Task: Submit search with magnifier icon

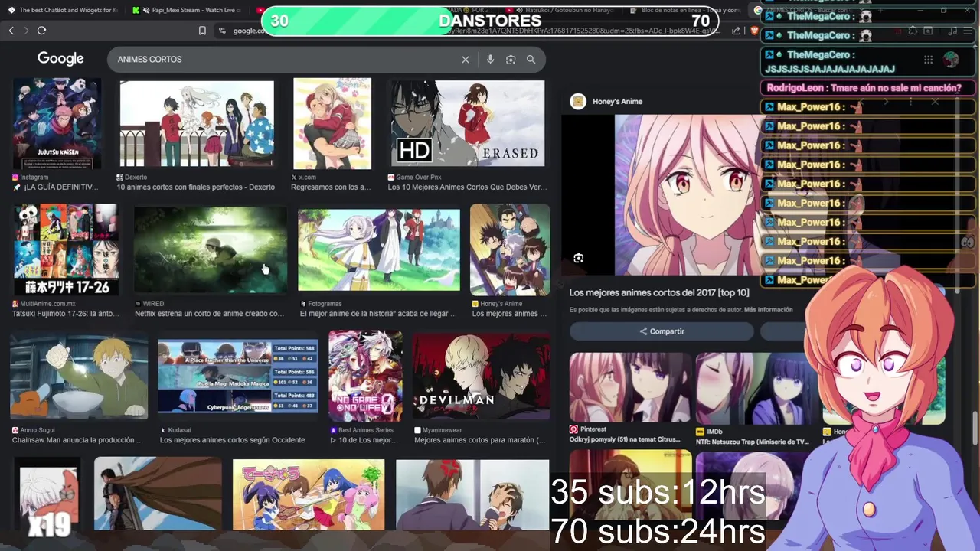Action: [x=531, y=60]
